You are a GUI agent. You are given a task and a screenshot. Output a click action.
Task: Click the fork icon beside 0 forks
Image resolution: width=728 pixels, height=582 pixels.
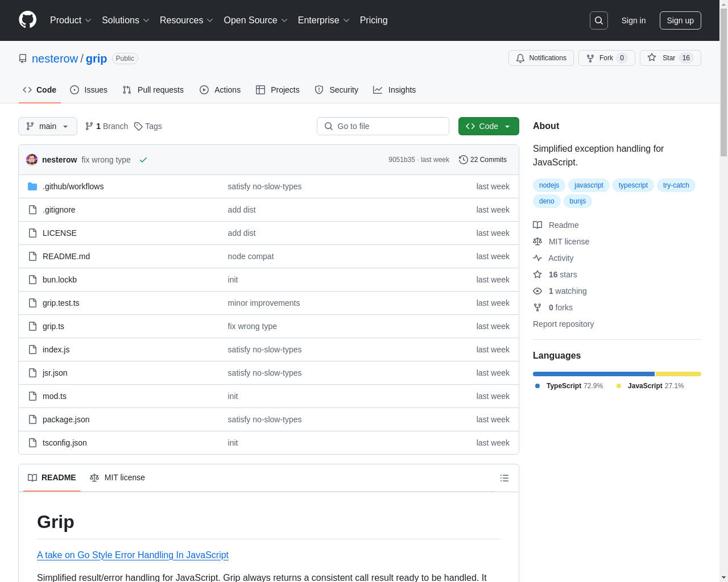click(537, 307)
